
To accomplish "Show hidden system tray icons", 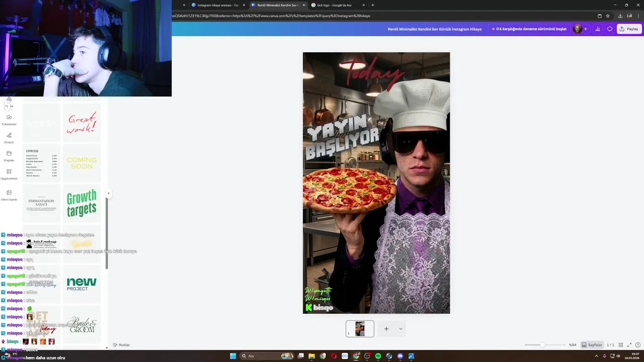I will [597, 356].
